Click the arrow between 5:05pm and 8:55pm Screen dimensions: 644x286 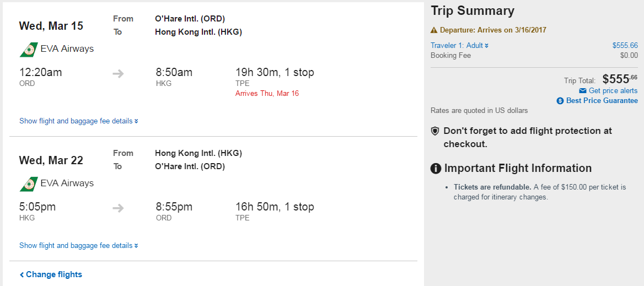[119, 208]
